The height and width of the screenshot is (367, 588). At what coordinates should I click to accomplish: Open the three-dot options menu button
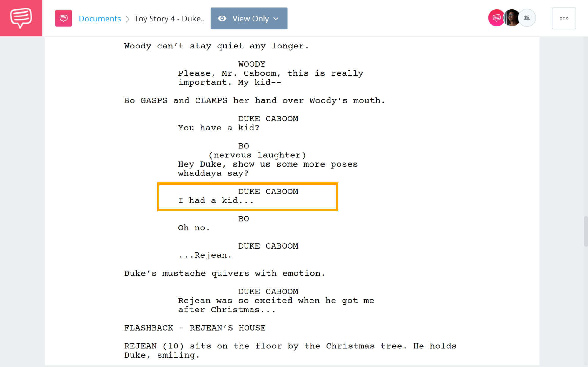(564, 18)
